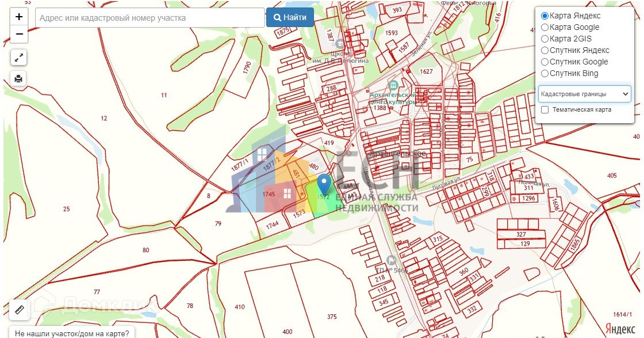Select Спутник Google radio option
This screenshot has width=644, height=338.
545,62
